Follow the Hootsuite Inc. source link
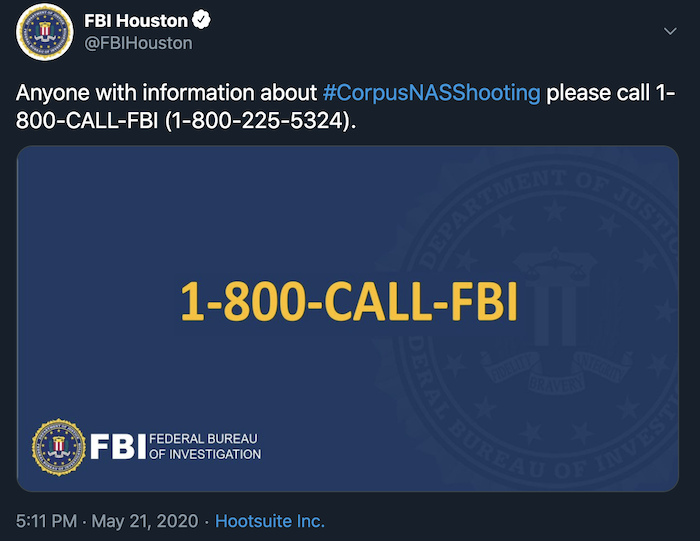Viewport: 700px width, 541px height. (x=270, y=521)
